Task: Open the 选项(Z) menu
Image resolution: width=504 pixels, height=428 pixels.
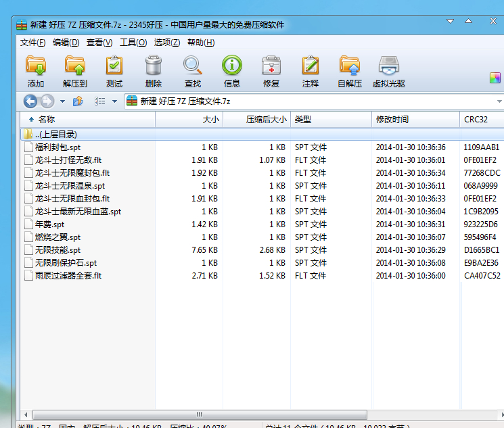Action: coord(167,43)
